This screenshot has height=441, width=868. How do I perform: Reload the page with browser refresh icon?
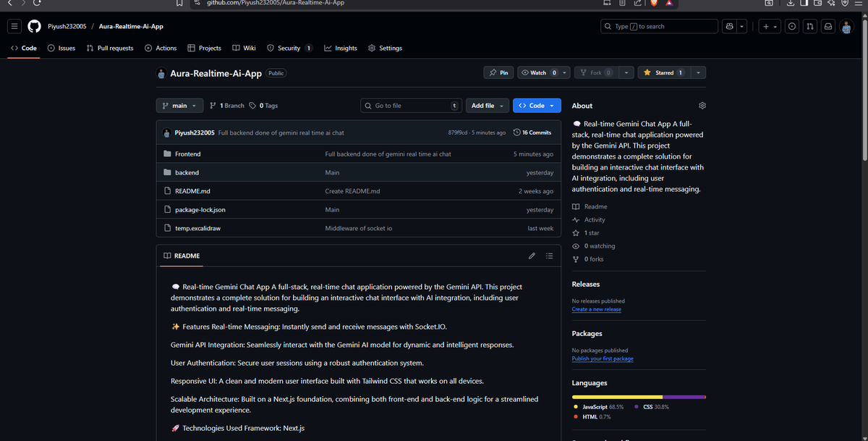(x=37, y=3)
